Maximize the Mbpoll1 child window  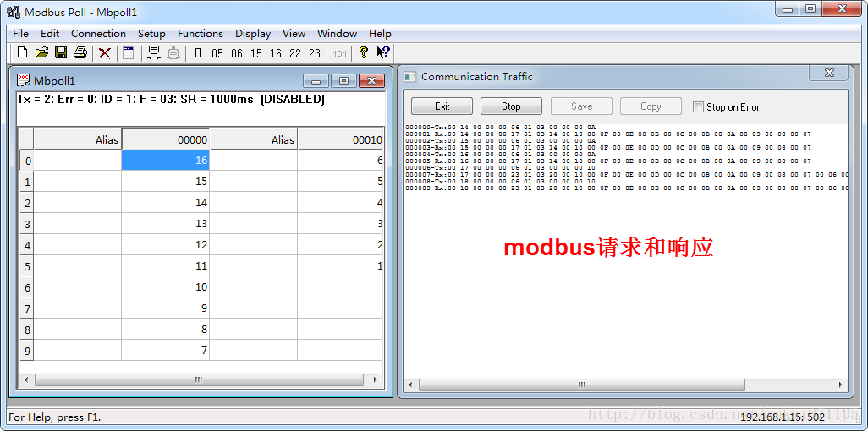point(343,81)
